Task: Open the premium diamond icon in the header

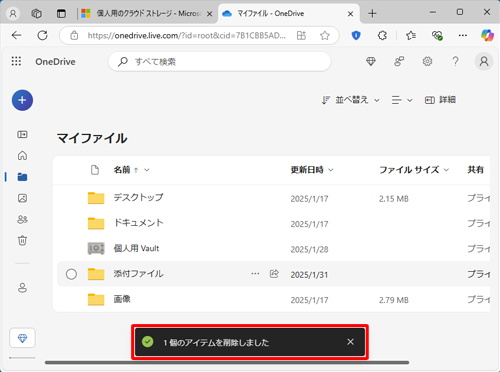Action: coord(371,61)
